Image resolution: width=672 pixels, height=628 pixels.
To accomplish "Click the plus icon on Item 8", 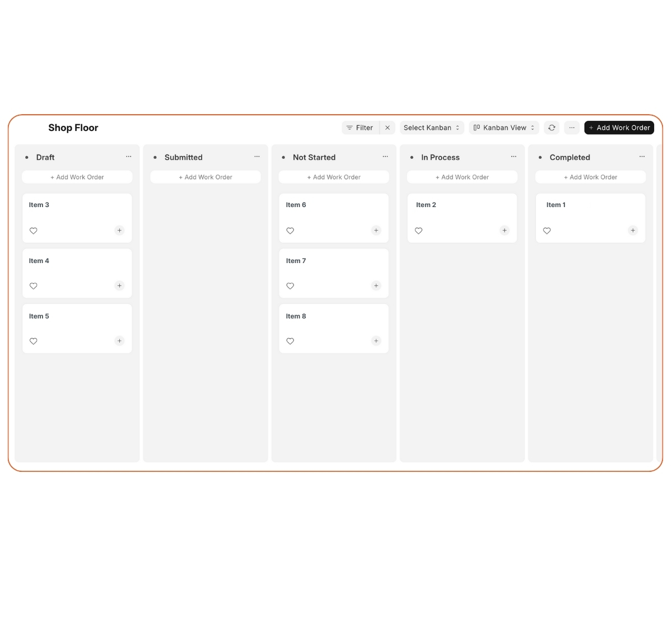I will pyautogui.click(x=376, y=341).
